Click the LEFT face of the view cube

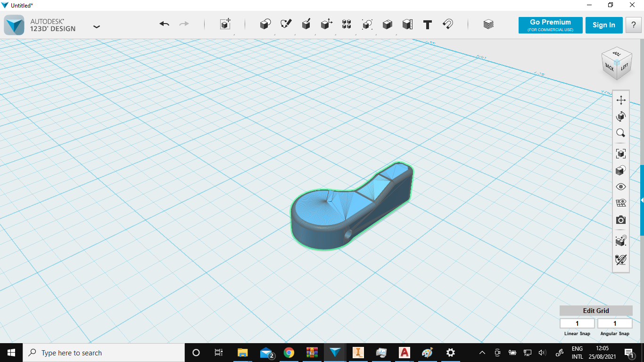click(x=624, y=67)
